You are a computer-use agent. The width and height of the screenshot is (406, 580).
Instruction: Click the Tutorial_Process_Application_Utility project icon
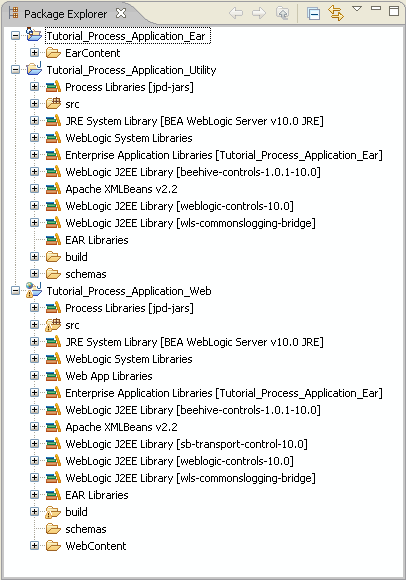click(34, 69)
